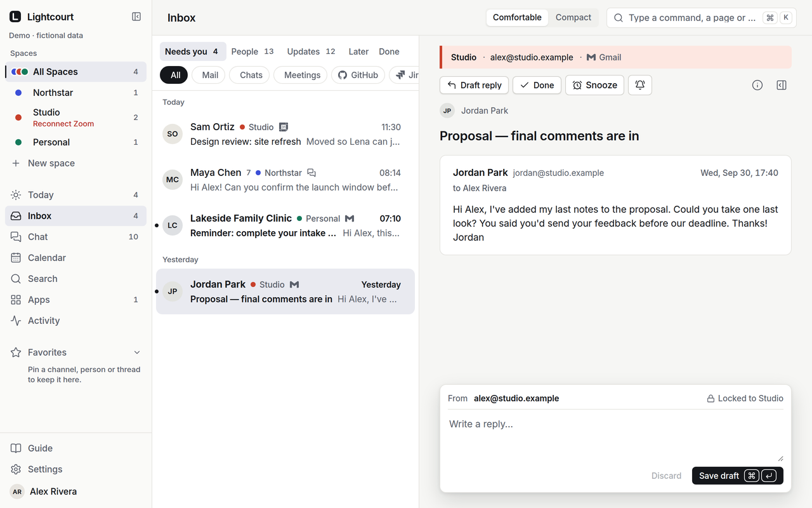Click the Lightcourt logo icon
The image size is (812, 508).
15,17
